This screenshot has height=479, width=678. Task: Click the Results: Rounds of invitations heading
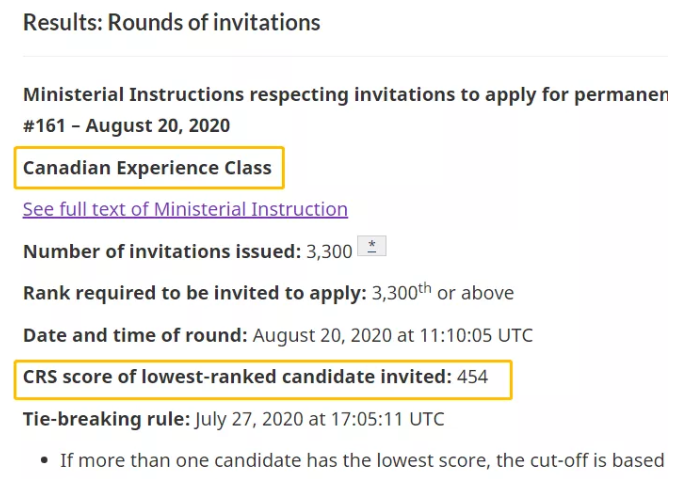(x=171, y=21)
